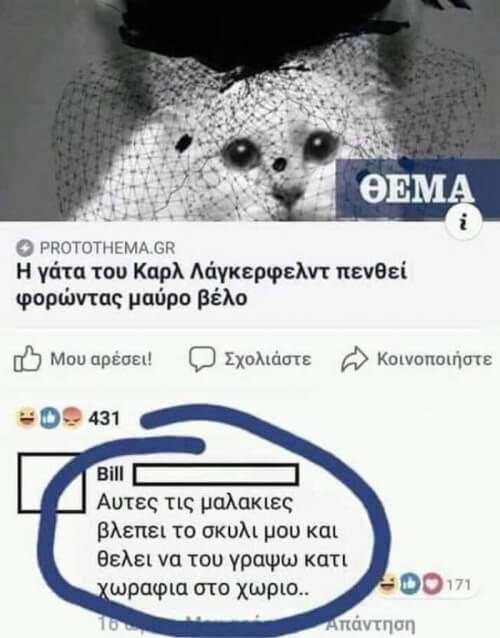This screenshot has width=500, height=638.
Task: Open the PROTOTHEMA.GR source link
Action: point(107,247)
